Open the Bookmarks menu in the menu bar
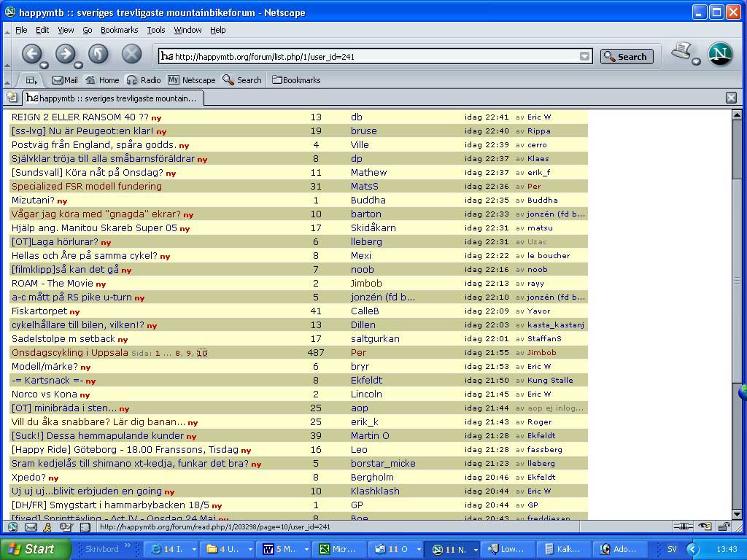This screenshot has width=747, height=560. [119, 30]
